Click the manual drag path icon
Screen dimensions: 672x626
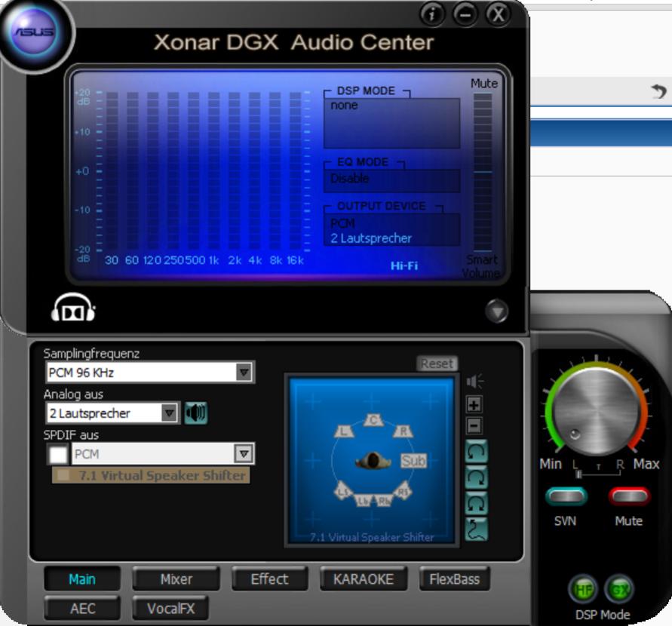477,529
